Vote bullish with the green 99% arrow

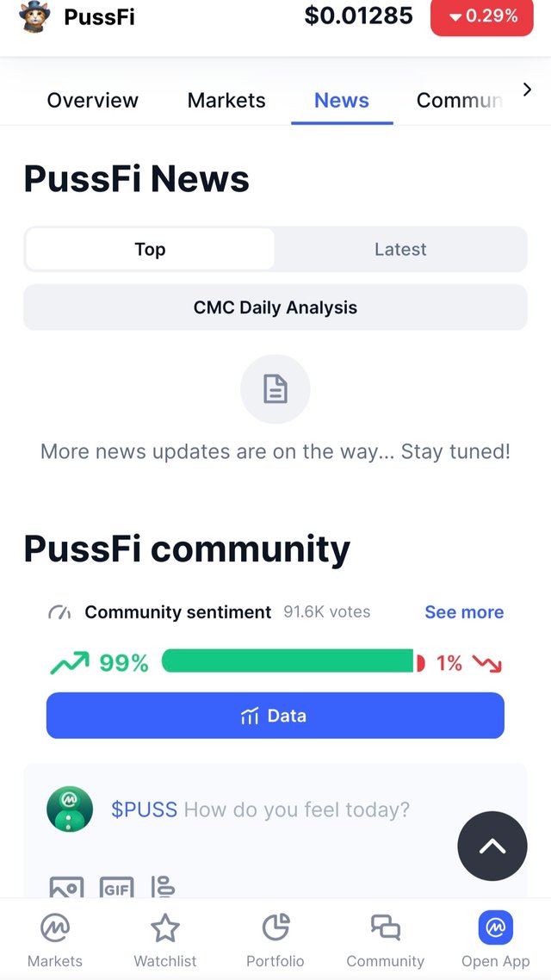point(70,663)
